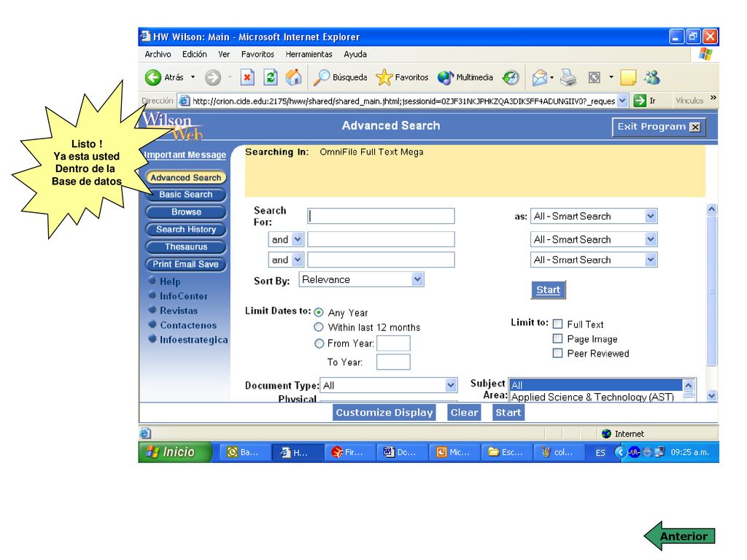Screen dimensions: 747x560
Task: Open Ver menu
Action: 224,54
